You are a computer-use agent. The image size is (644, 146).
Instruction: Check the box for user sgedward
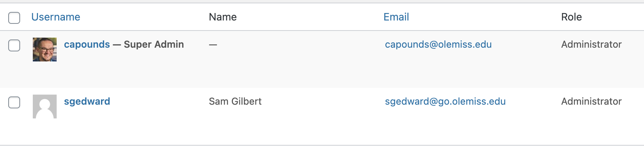[x=14, y=102]
